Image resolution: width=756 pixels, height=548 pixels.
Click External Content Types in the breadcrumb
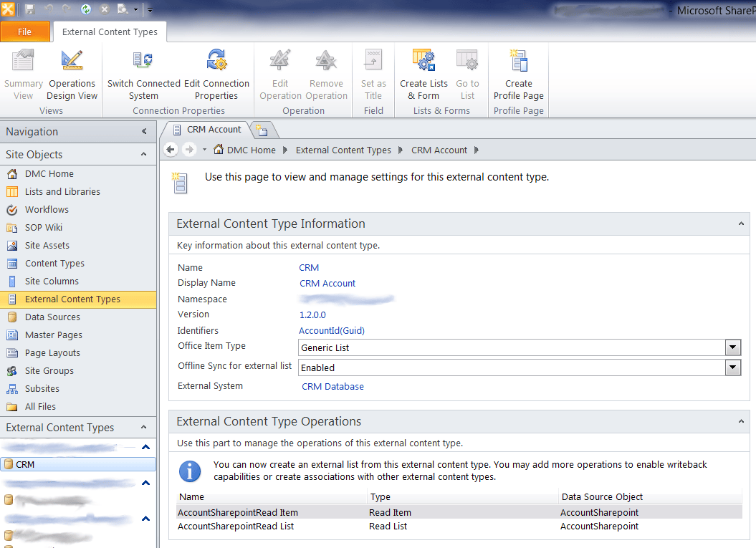(x=343, y=150)
